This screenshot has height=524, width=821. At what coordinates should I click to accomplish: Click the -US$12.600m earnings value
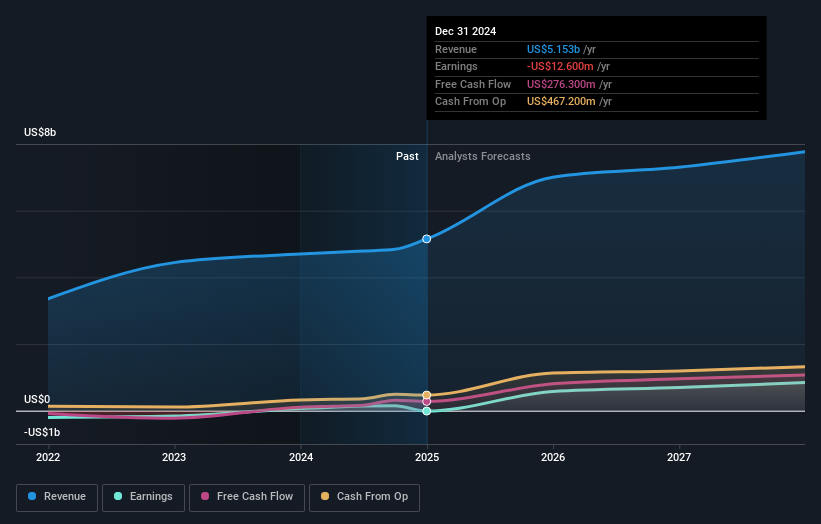[x=560, y=66]
